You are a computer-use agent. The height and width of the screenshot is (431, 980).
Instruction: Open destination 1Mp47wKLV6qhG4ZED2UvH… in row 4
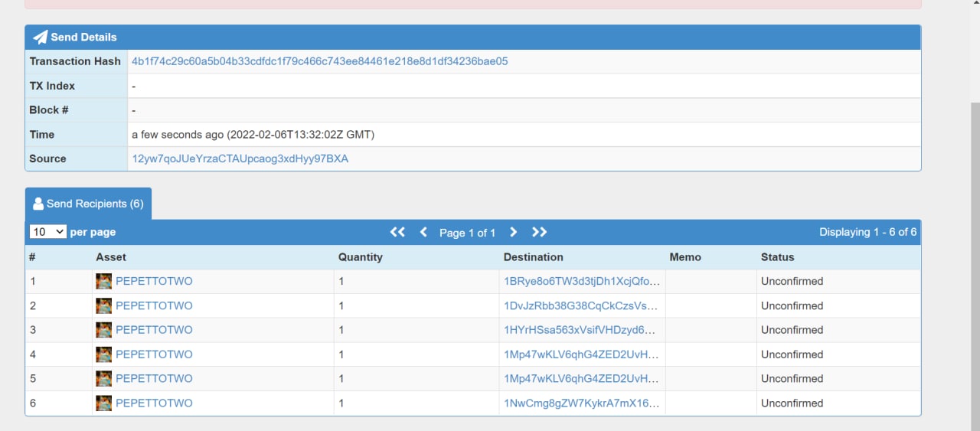(x=582, y=354)
